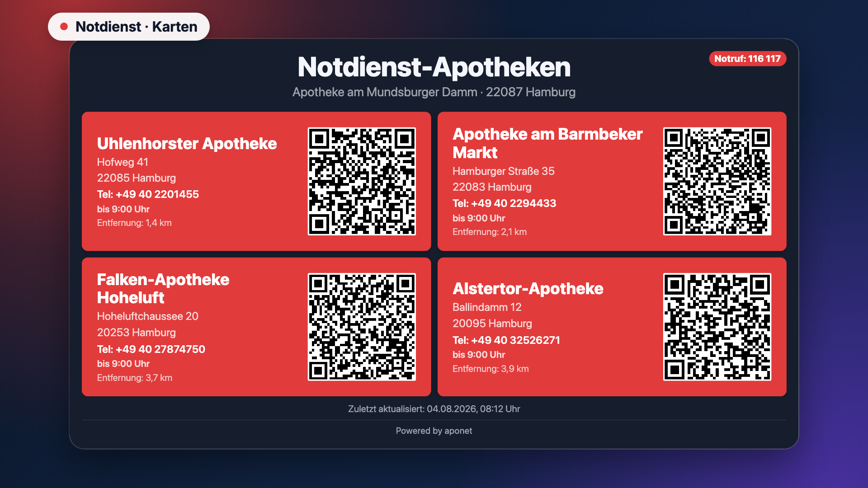Select the Uhlenhorster Apotheke heading

click(x=187, y=143)
